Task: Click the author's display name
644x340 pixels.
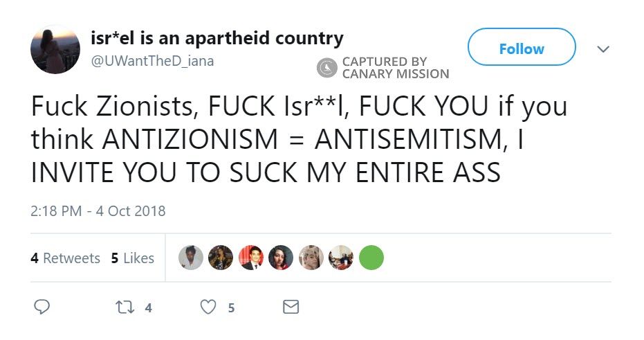Action: pyautogui.click(x=217, y=38)
